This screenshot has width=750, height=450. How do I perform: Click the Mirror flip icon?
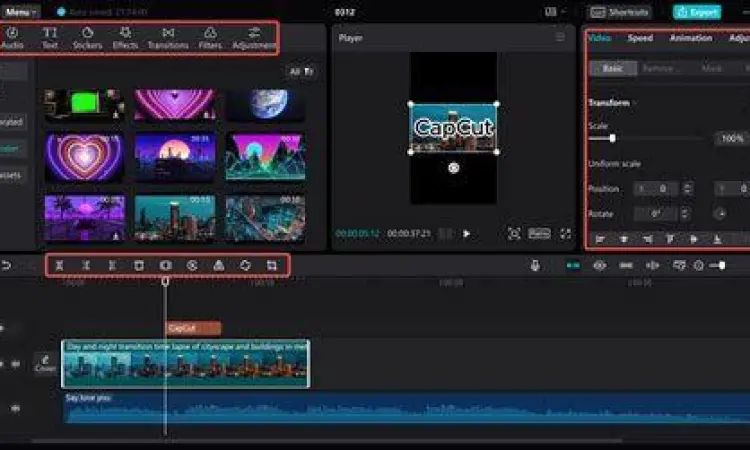click(219, 265)
